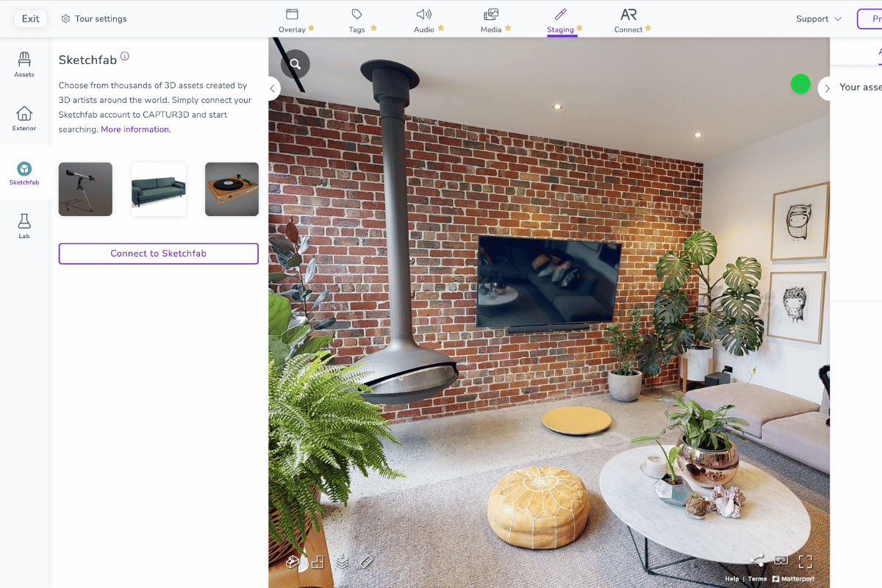
Task: Switch to the Media tab
Action: tap(495, 20)
